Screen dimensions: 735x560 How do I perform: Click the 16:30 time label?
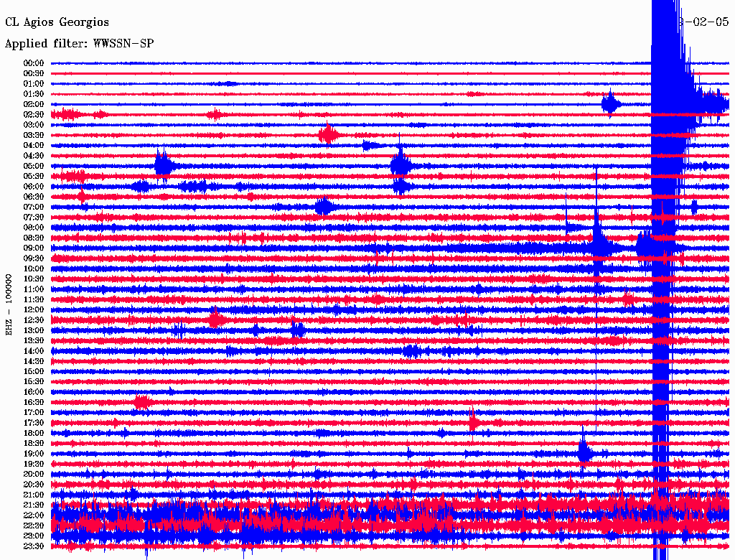pos(34,403)
